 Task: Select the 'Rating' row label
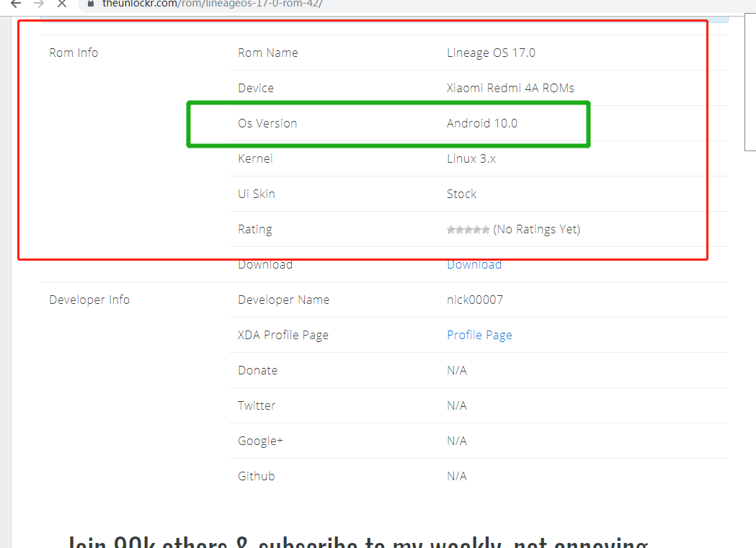[255, 229]
